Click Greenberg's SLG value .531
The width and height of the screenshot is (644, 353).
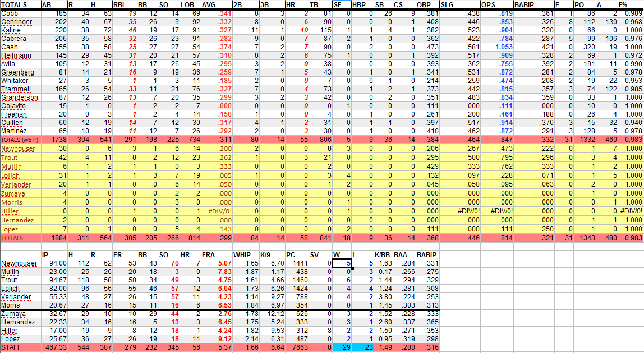point(459,72)
